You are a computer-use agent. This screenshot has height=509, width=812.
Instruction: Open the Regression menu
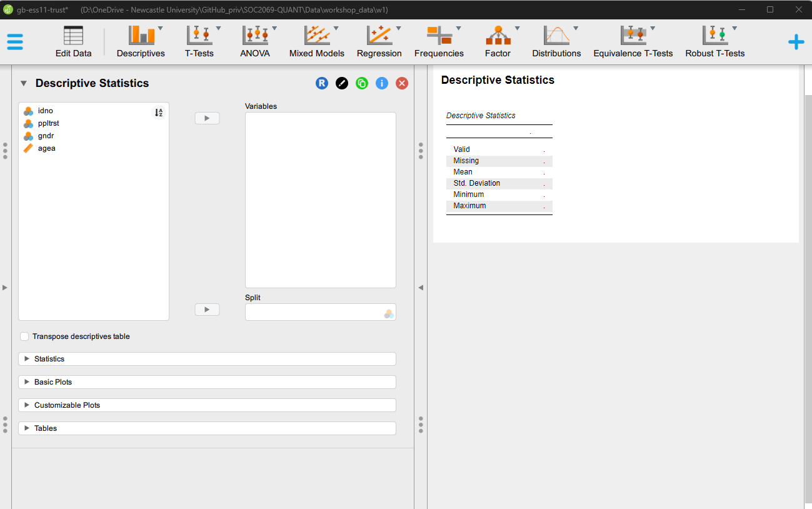(x=379, y=41)
